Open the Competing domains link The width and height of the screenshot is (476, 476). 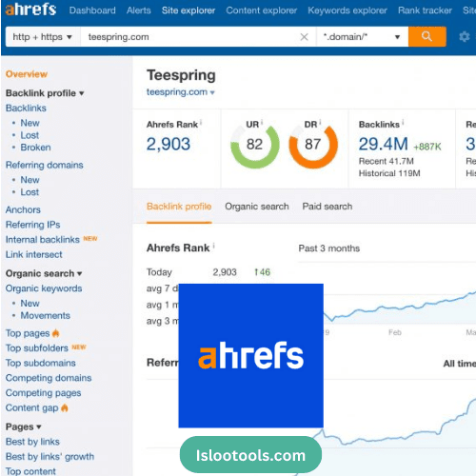49,378
